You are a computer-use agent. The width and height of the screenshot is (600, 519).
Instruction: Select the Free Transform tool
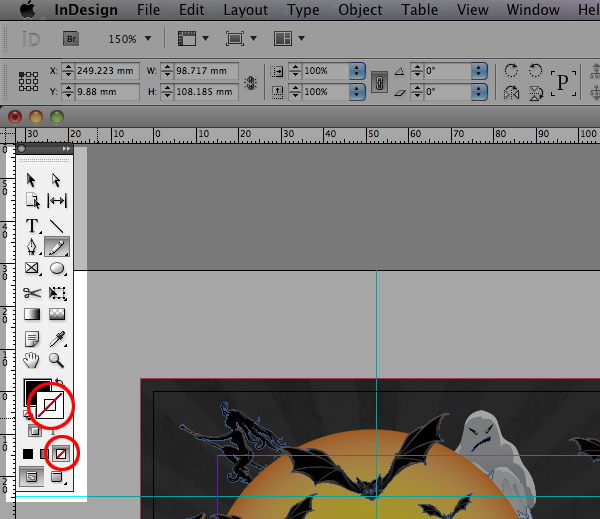57,293
